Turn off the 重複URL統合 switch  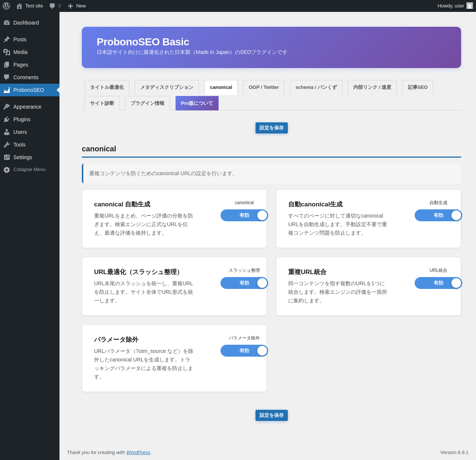click(x=438, y=283)
